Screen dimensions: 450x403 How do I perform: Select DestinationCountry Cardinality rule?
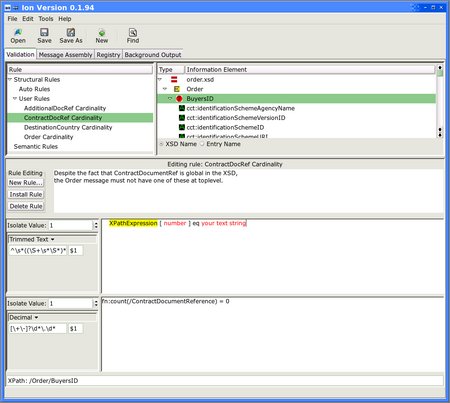click(x=68, y=127)
